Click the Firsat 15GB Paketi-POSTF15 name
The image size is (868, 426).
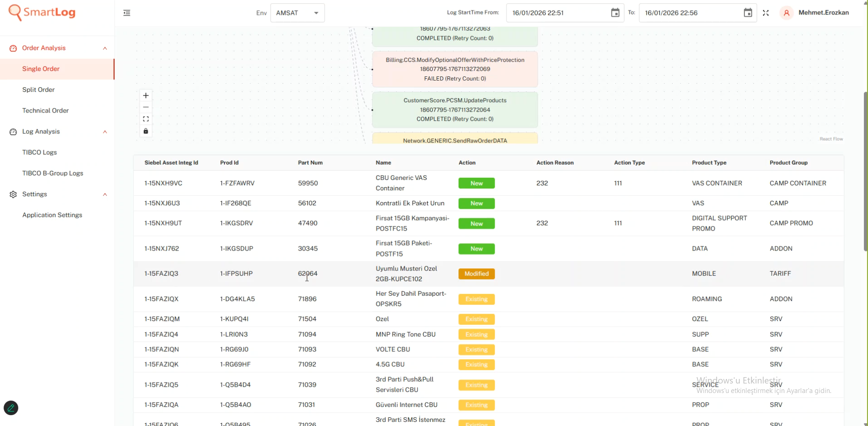[x=404, y=248]
